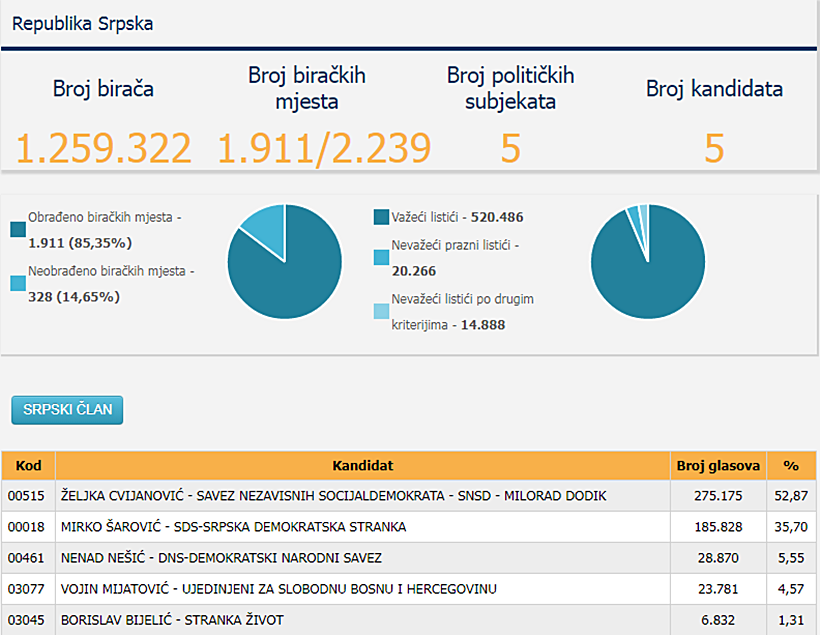Image resolution: width=820 pixels, height=635 pixels.
Task: Select the BORISLAV BIJELIĆ candidate row
Action: tap(409, 620)
